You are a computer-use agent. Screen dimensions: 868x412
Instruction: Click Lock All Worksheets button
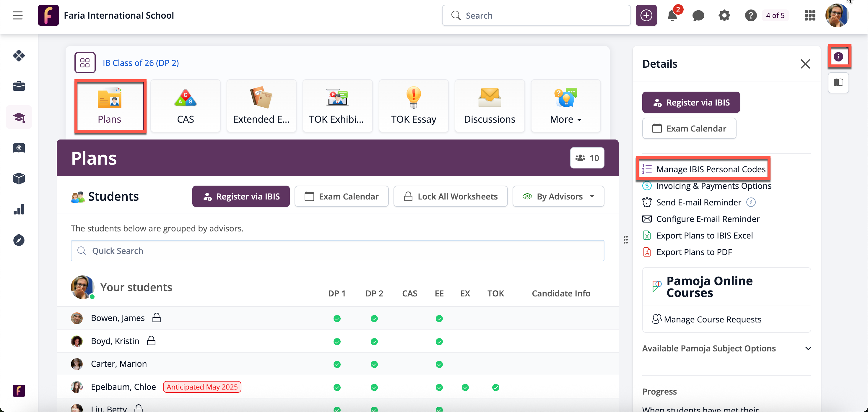tap(451, 196)
